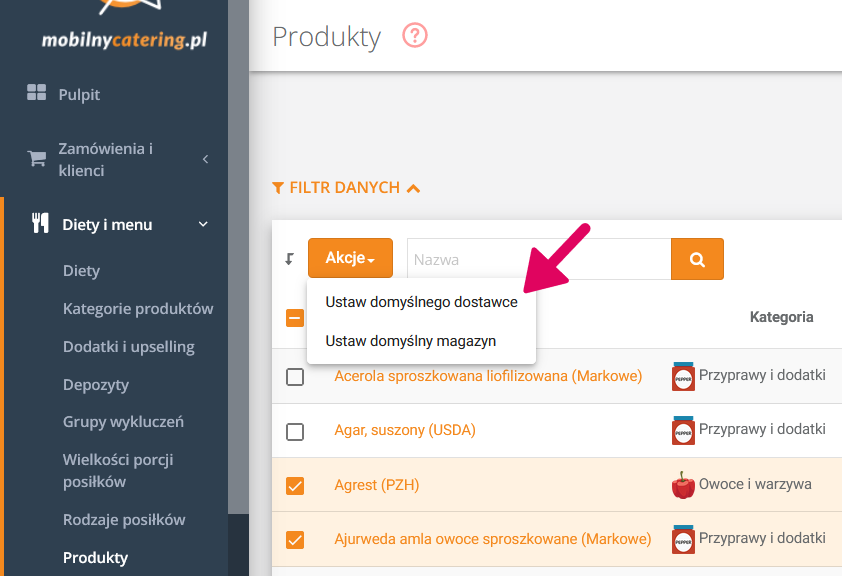
Task: Click the shopping cart icon in sidebar
Action: (x=37, y=159)
